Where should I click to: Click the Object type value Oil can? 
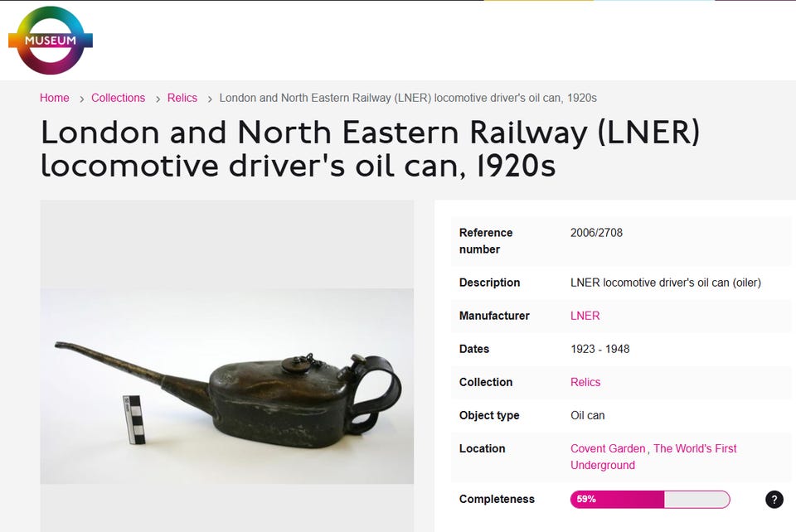click(x=588, y=415)
